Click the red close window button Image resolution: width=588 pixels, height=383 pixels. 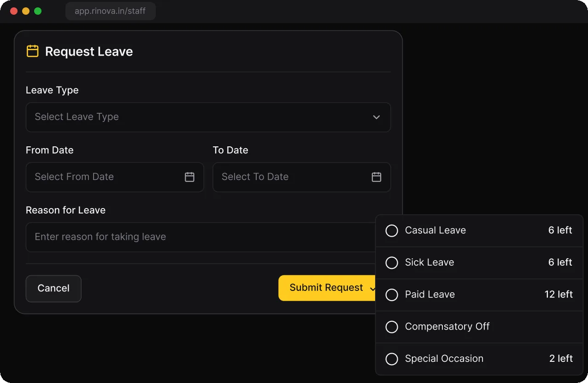14,11
